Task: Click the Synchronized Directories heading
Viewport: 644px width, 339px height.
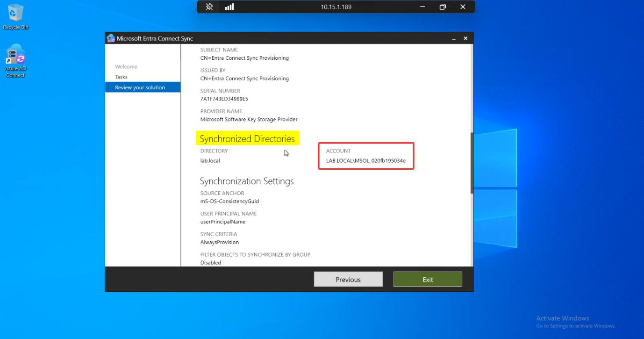Action: 247,139
